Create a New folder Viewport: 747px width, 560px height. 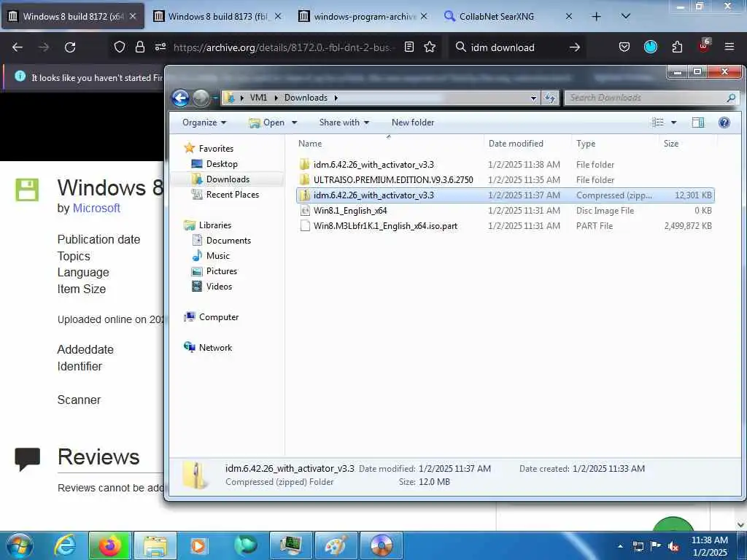coord(413,122)
